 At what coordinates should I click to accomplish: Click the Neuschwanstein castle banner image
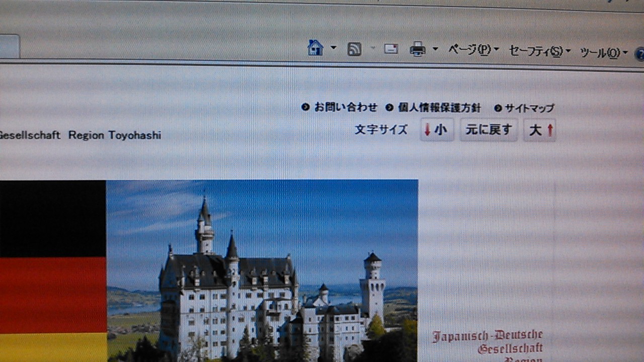click(x=262, y=271)
